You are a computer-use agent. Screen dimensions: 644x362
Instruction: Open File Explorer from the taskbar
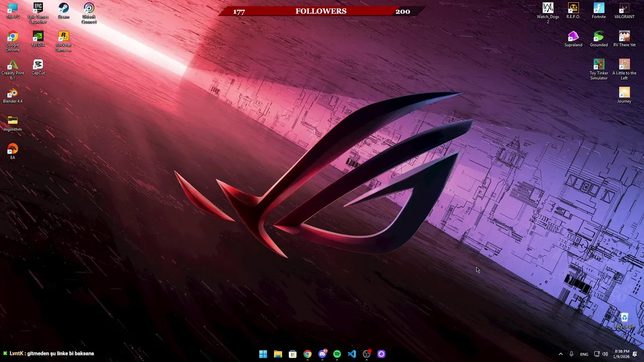[278, 354]
